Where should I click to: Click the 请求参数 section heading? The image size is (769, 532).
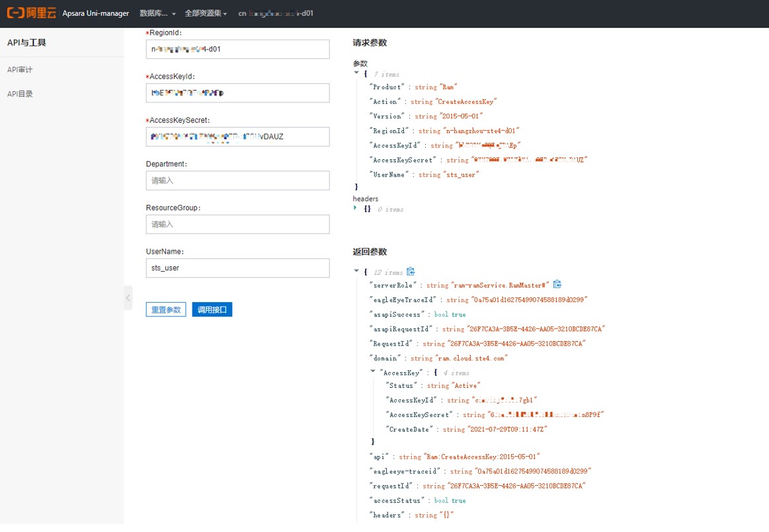[370, 43]
